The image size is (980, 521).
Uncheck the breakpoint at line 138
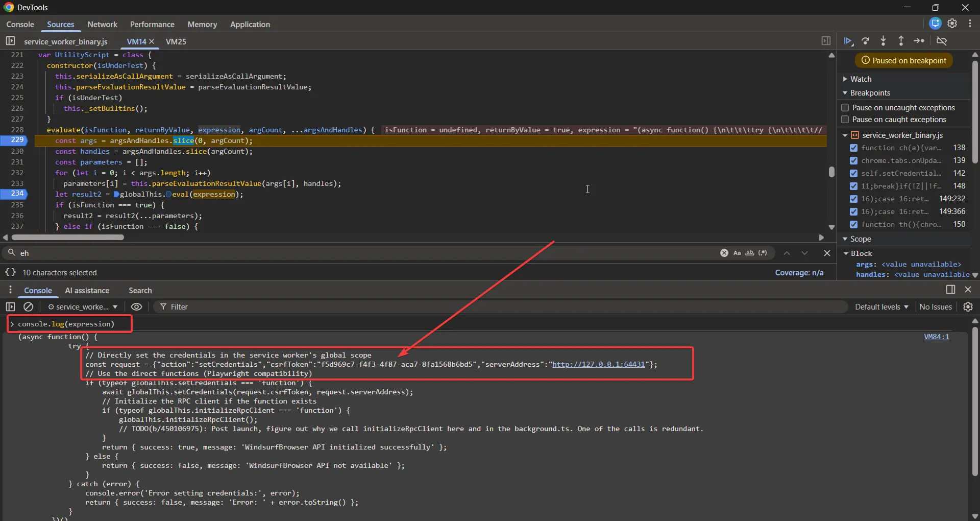[853, 148]
